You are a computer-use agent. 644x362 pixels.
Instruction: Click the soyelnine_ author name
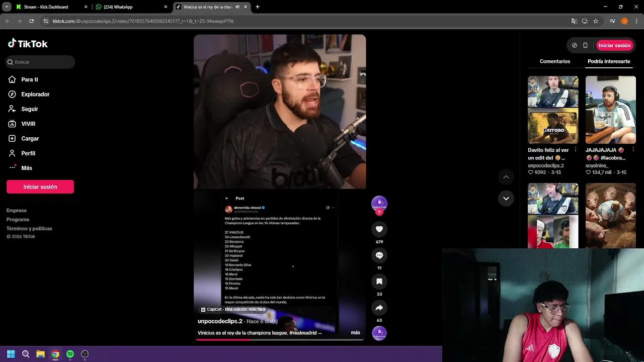[597, 165]
